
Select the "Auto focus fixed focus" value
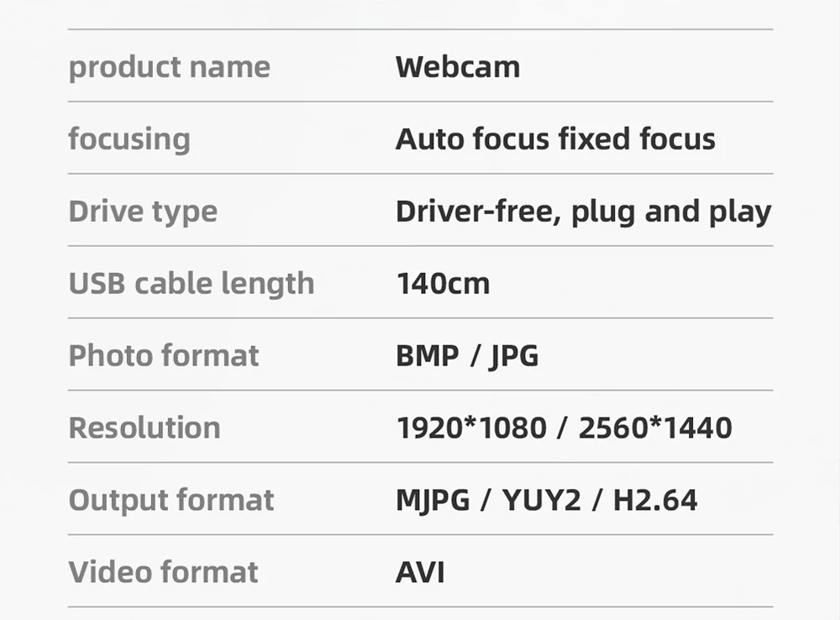click(x=555, y=139)
